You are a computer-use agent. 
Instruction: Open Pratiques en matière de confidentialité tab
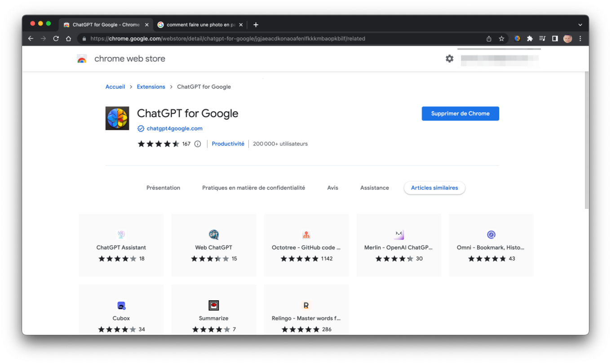click(x=253, y=188)
